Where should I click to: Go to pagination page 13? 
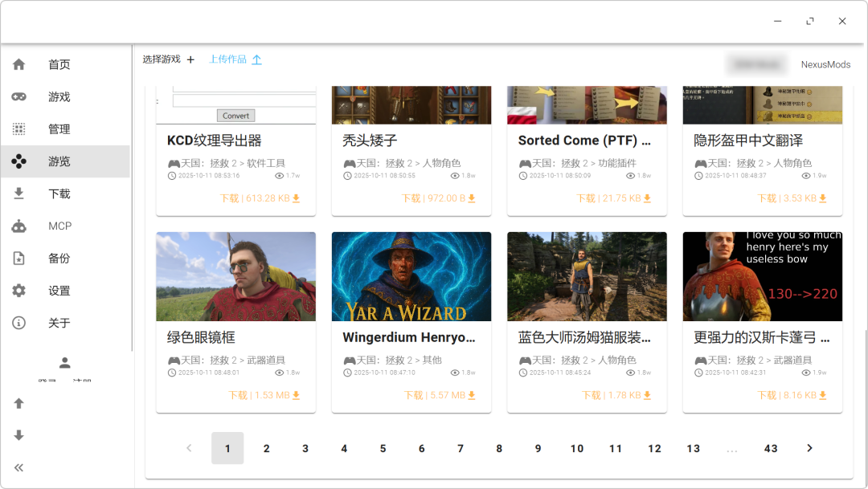tap(693, 448)
